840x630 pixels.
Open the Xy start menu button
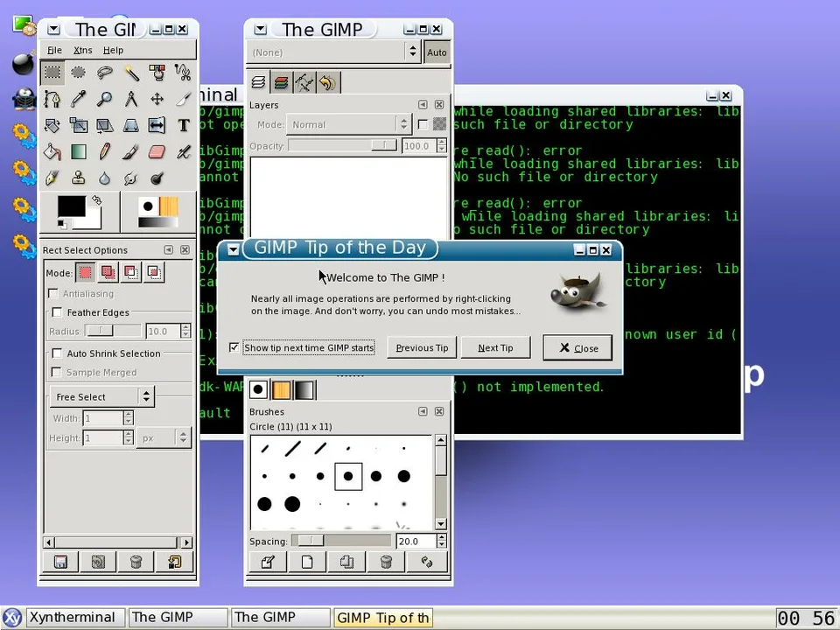[12, 618]
